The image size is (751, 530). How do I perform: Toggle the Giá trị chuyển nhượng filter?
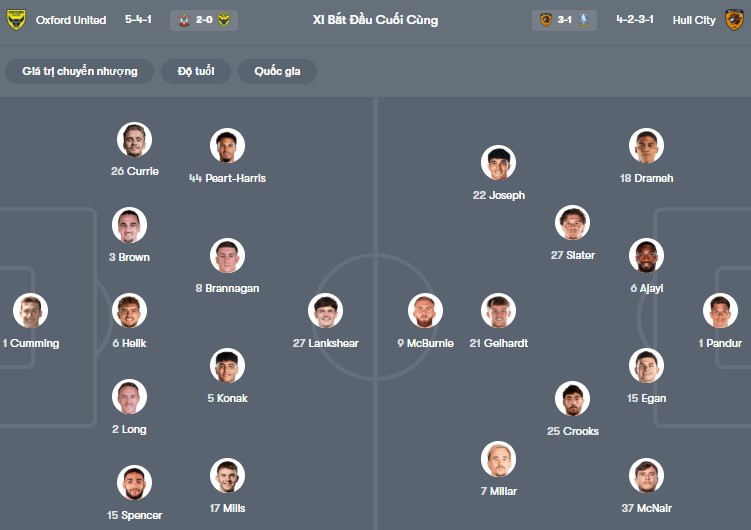tap(80, 71)
